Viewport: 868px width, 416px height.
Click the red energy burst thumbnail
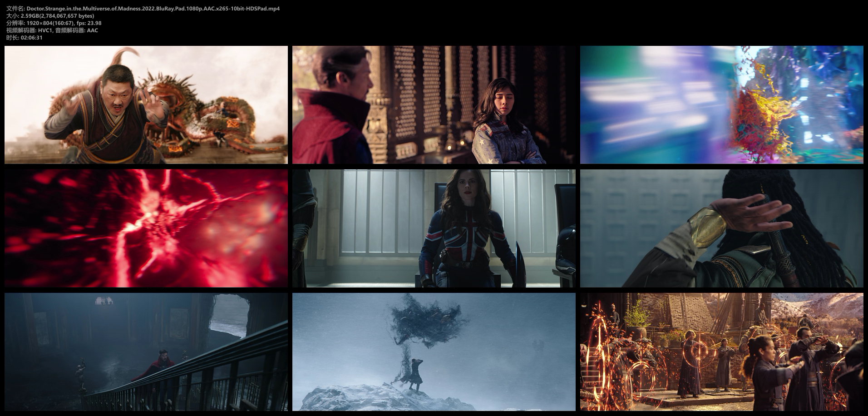pyautogui.click(x=146, y=228)
